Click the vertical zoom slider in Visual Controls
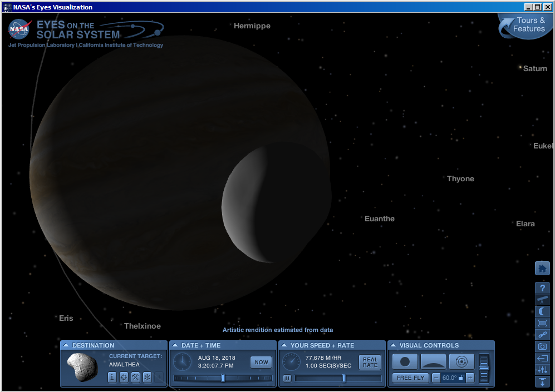This screenshot has width=555, height=392. pos(484,368)
